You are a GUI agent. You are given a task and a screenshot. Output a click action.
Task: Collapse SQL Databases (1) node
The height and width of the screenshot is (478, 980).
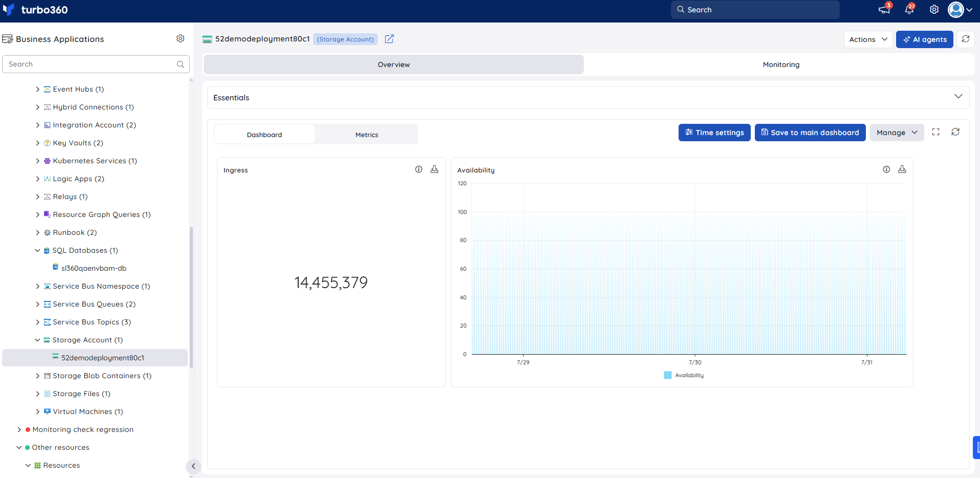coord(37,250)
